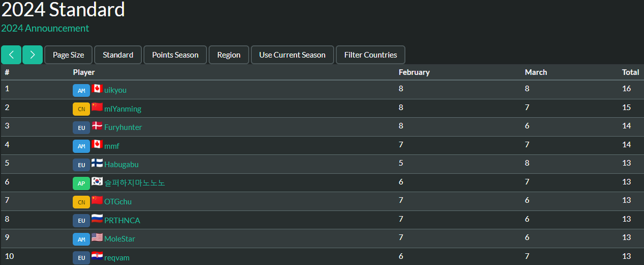Open uikyou player profile

[115, 90]
